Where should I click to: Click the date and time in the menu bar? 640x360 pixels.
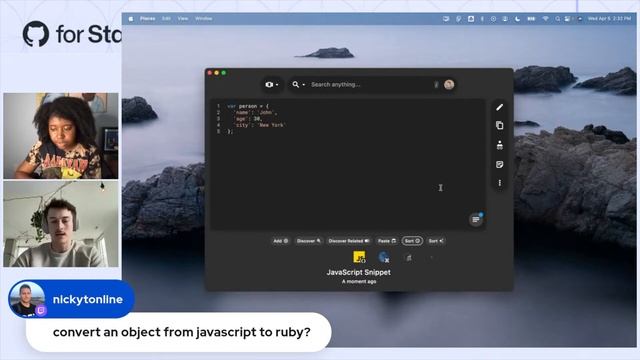609,19
